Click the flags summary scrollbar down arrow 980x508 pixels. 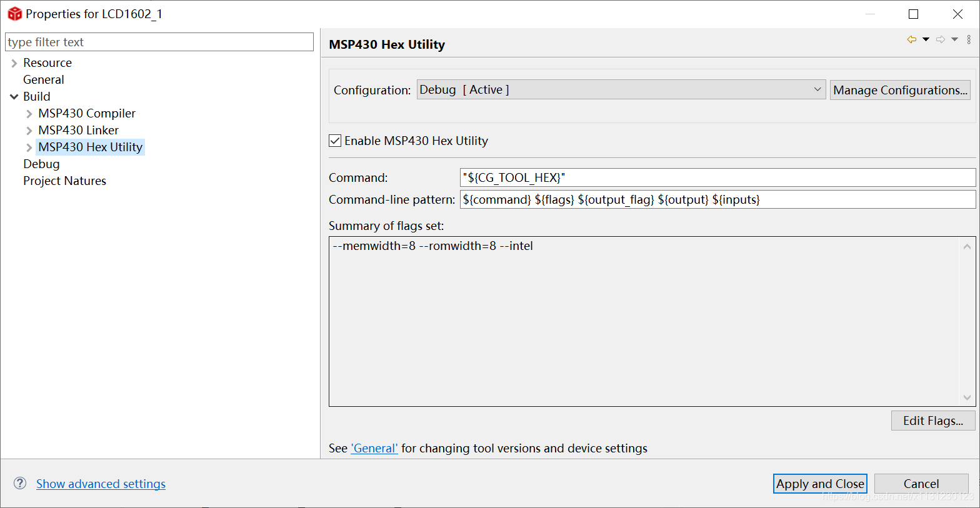[x=967, y=397]
